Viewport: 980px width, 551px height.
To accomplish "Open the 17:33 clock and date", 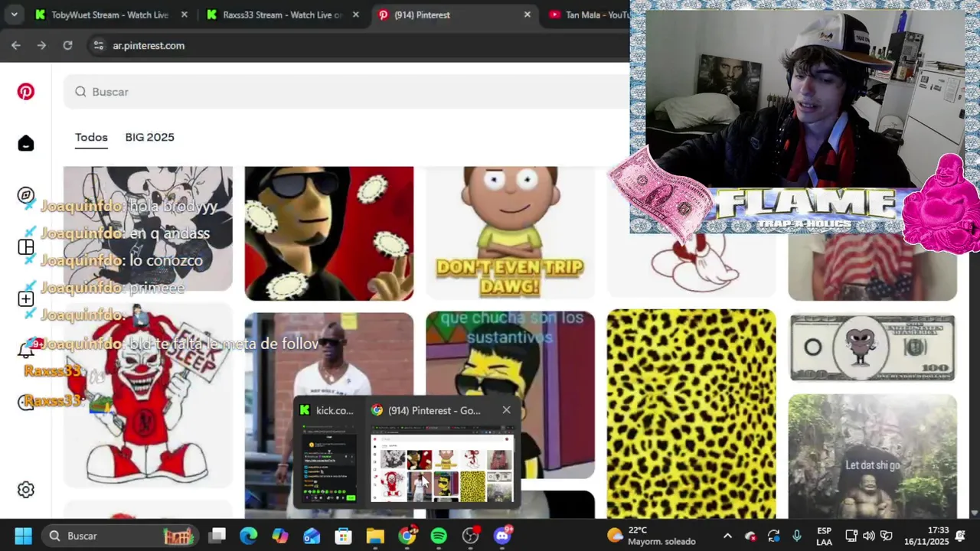I will point(927,536).
